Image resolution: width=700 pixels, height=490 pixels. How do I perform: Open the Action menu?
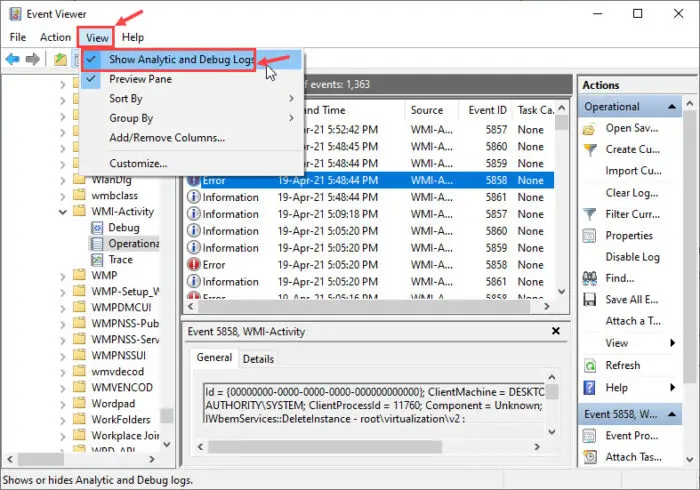(55, 37)
